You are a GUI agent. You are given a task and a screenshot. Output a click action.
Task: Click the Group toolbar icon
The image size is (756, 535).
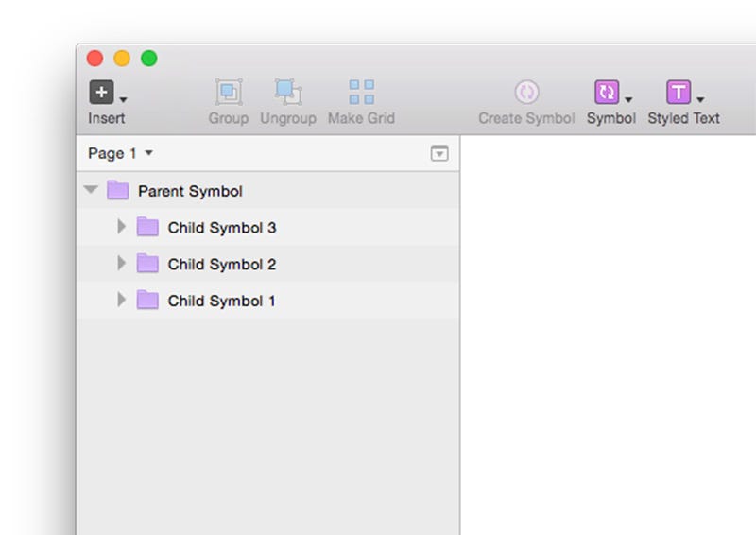(x=229, y=92)
